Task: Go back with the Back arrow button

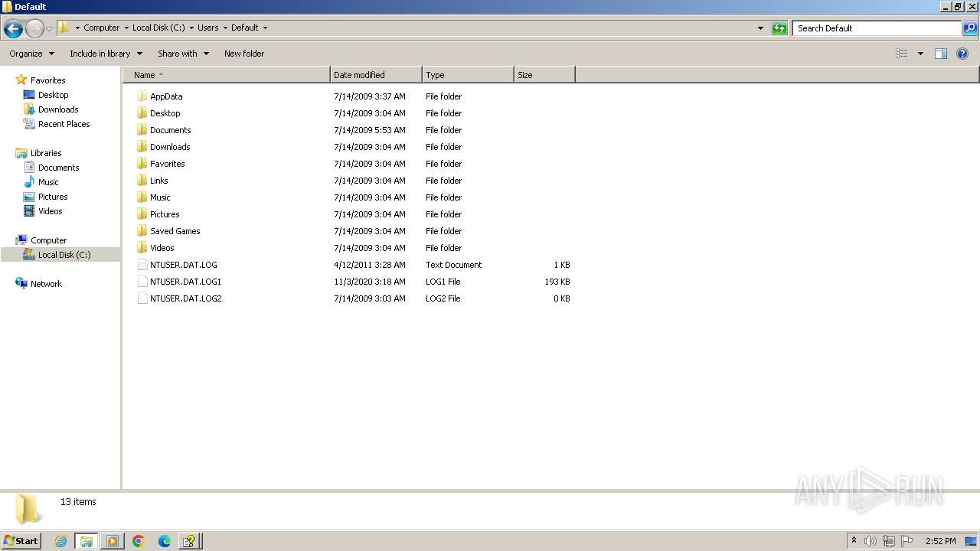Action: pos(13,28)
